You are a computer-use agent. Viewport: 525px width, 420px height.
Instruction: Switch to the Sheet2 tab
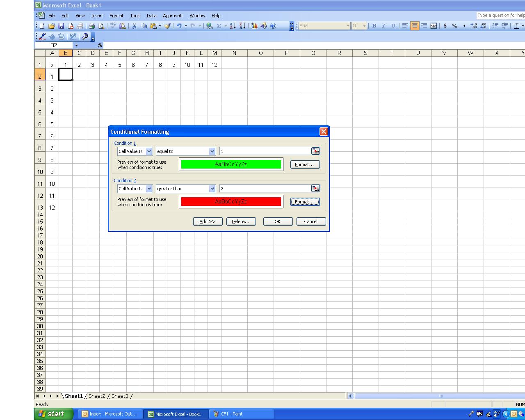click(x=97, y=396)
